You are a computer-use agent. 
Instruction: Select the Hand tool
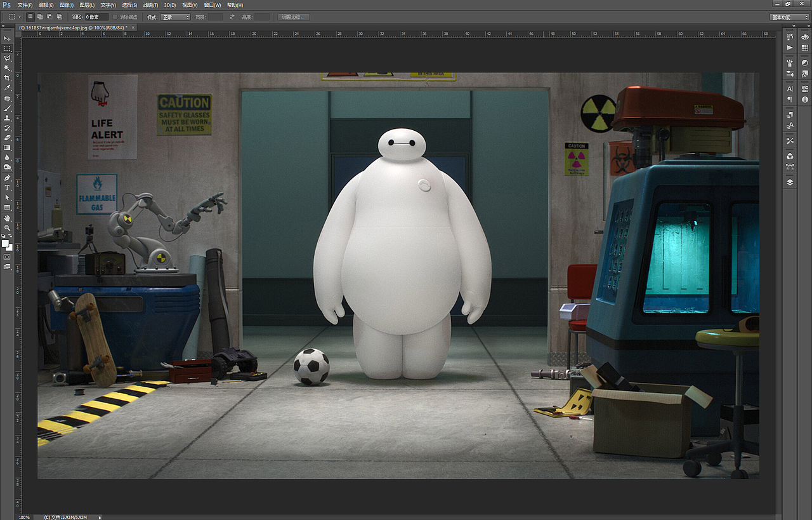coord(8,218)
